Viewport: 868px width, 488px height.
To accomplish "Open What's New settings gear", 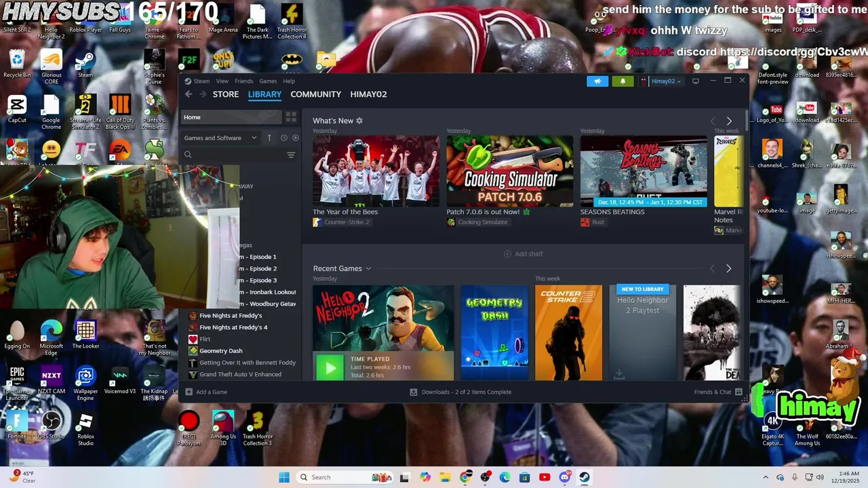I will (x=359, y=121).
